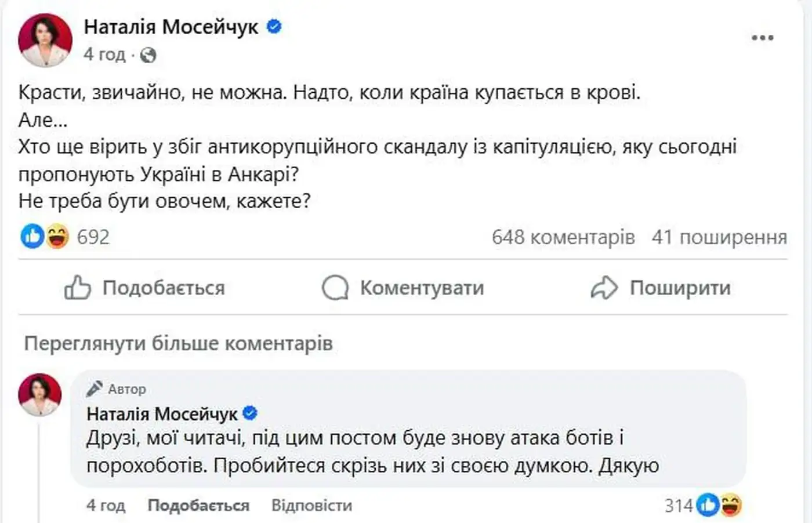Image resolution: width=812 pixels, height=523 pixels.
Task: Click the commenter's avatar thumbnail
Action: (x=40, y=394)
